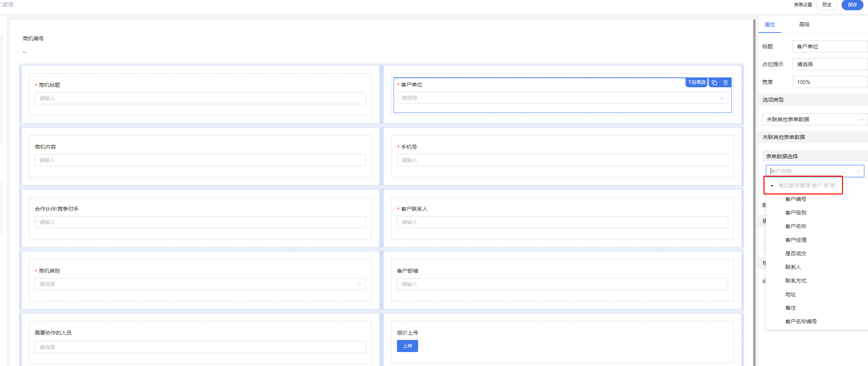Click the 手机号 text input
Viewport: 868px width, 366px height.
click(562, 160)
